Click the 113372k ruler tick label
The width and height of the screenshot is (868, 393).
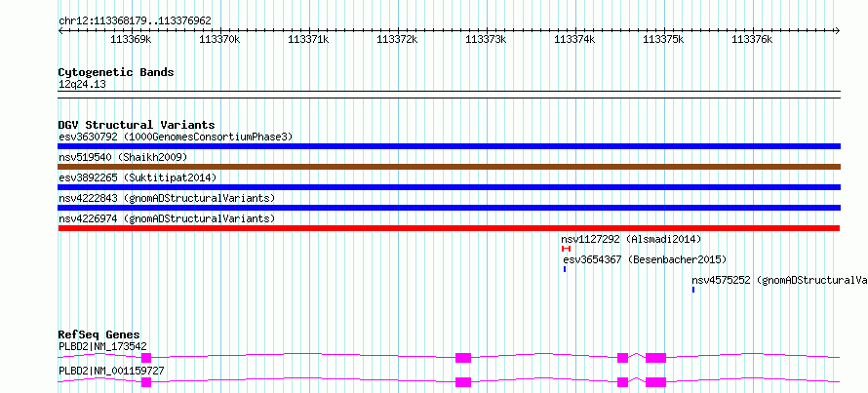(x=397, y=39)
